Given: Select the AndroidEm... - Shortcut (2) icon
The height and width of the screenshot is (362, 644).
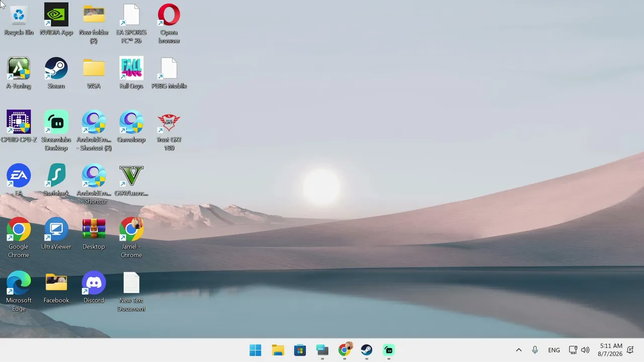Looking at the screenshot, I should [x=94, y=131].
